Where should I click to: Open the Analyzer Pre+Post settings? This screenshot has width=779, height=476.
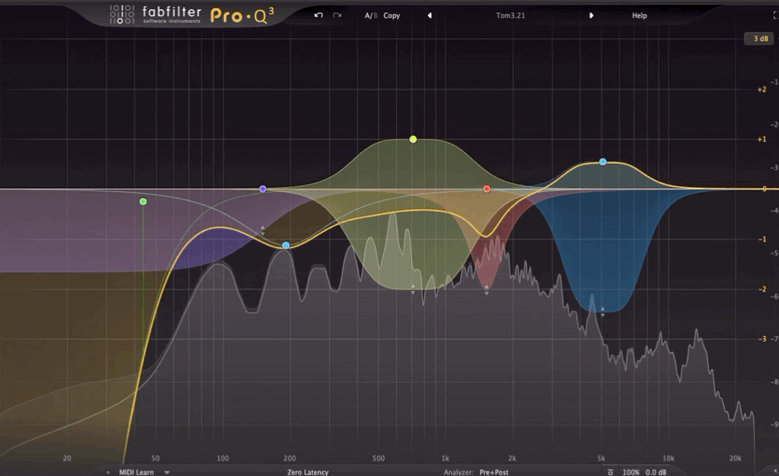coord(493,472)
